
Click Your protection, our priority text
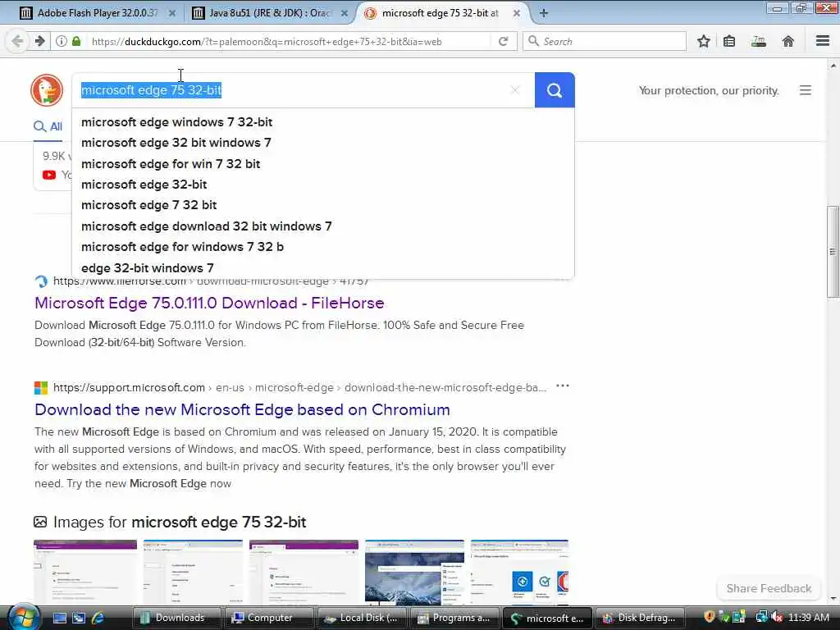(x=709, y=90)
